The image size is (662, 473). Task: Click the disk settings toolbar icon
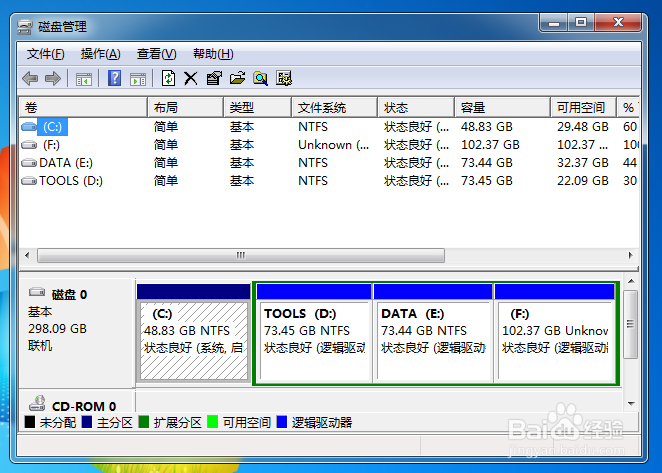tap(284, 78)
